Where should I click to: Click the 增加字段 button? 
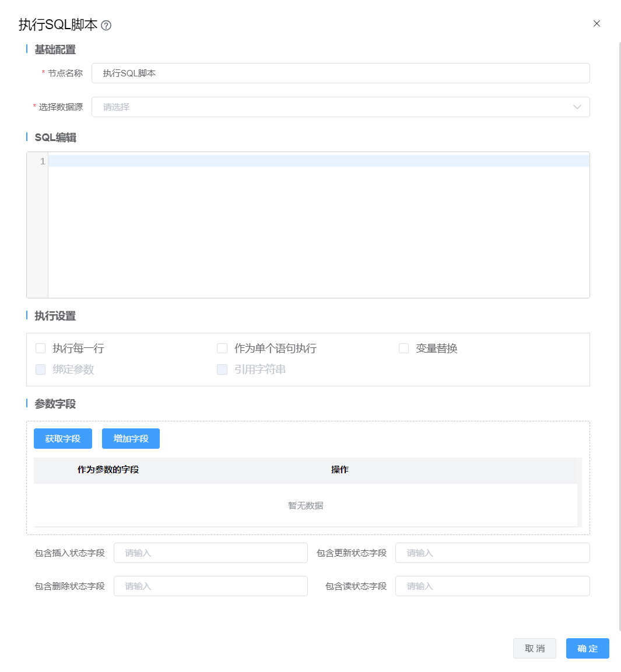[131, 439]
